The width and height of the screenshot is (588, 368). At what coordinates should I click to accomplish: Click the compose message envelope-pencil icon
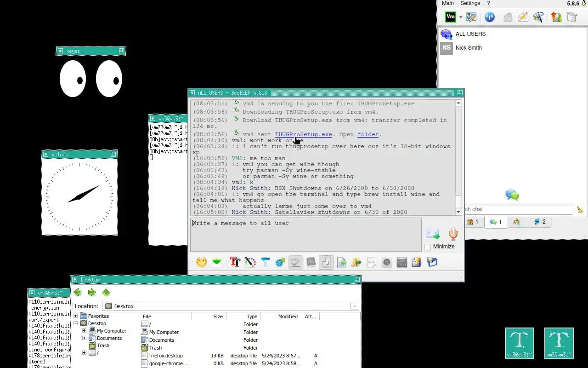click(523, 17)
